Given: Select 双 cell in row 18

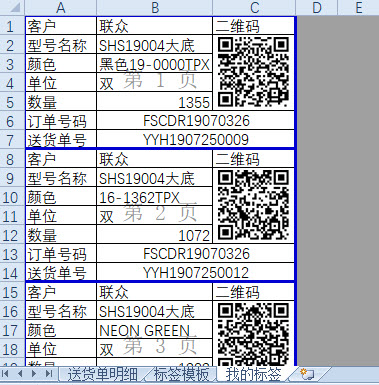Looking at the screenshot, I should click(154, 349).
